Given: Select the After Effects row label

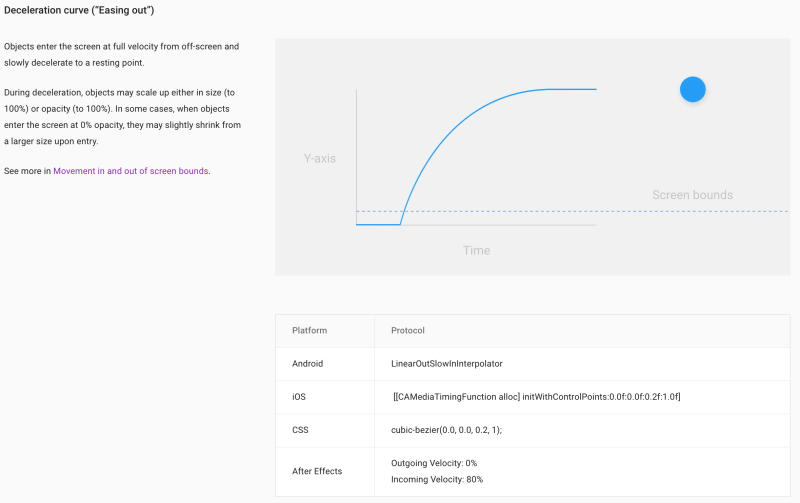Looking at the screenshot, I should coord(318,471).
